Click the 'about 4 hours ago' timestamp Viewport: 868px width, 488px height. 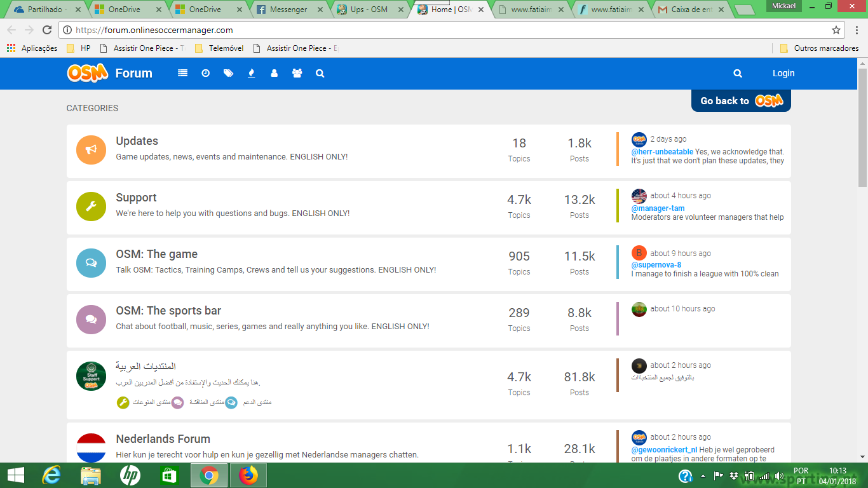[681, 196]
